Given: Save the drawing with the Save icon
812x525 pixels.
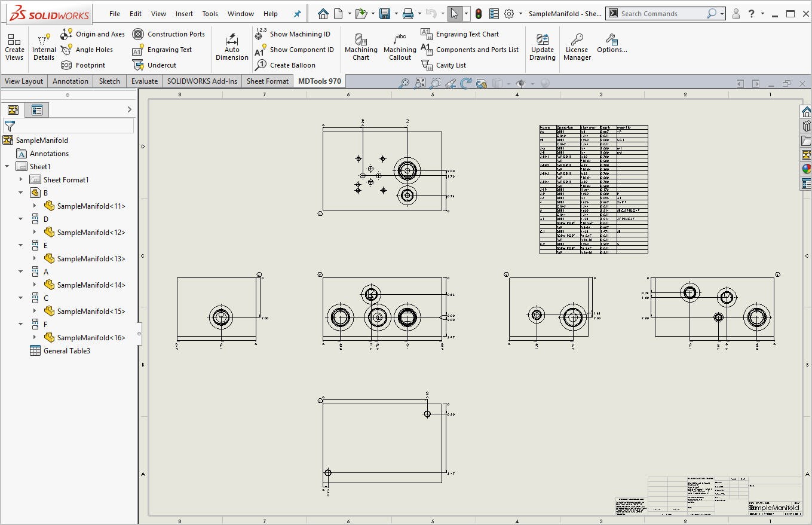Looking at the screenshot, I should click(x=385, y=13).
